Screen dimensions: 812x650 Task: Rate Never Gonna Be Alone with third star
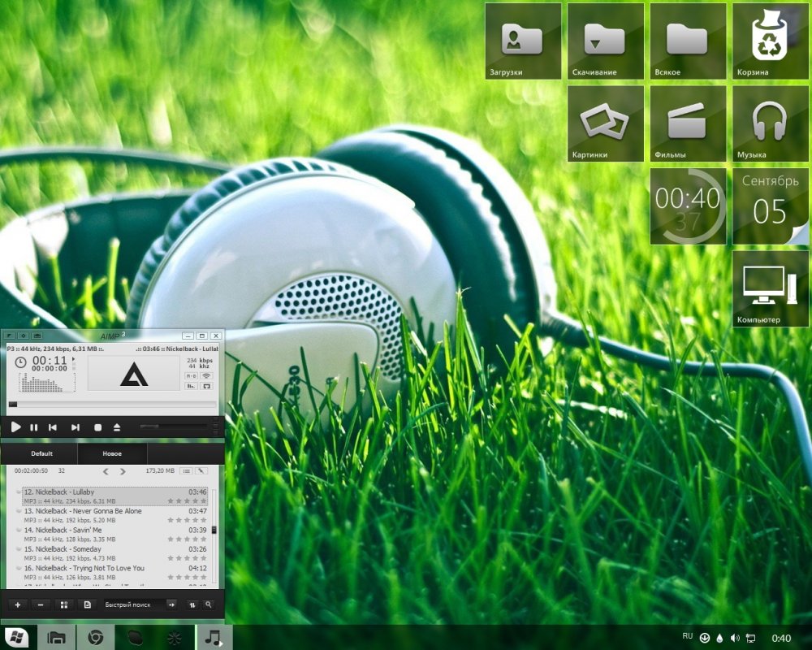coord(187,520)
